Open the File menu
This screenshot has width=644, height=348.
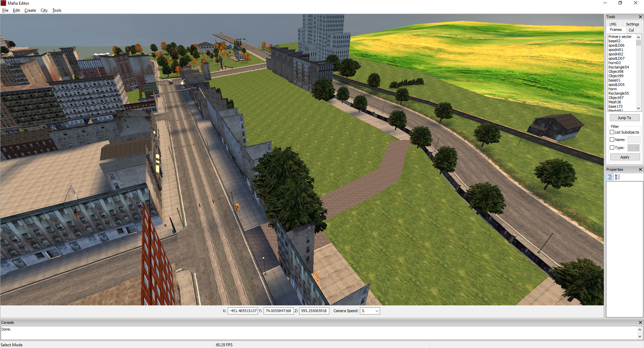(5, 10)
